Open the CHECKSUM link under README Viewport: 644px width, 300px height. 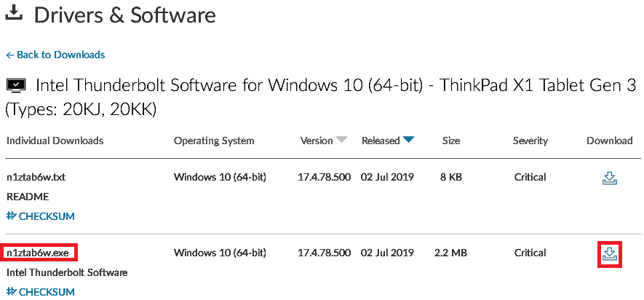47,216
